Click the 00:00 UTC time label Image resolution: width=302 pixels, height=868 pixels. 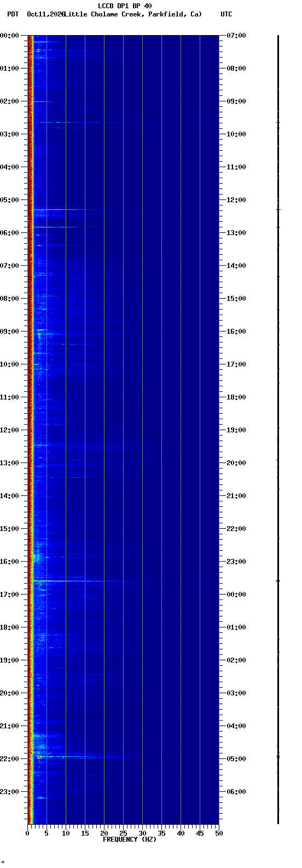click(x=236, y=595)
